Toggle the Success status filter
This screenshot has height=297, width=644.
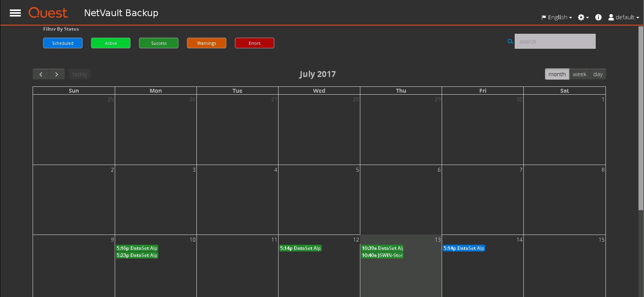click(x=159, y=43)
